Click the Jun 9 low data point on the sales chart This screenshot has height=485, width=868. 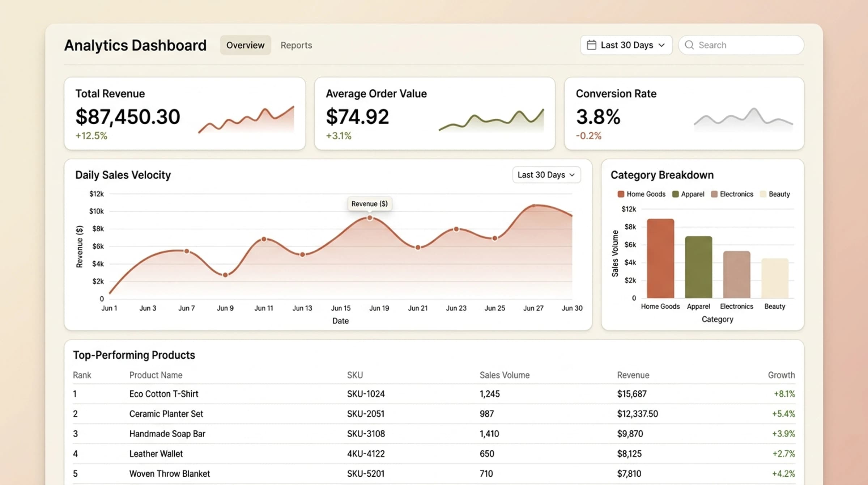point(225,275)
